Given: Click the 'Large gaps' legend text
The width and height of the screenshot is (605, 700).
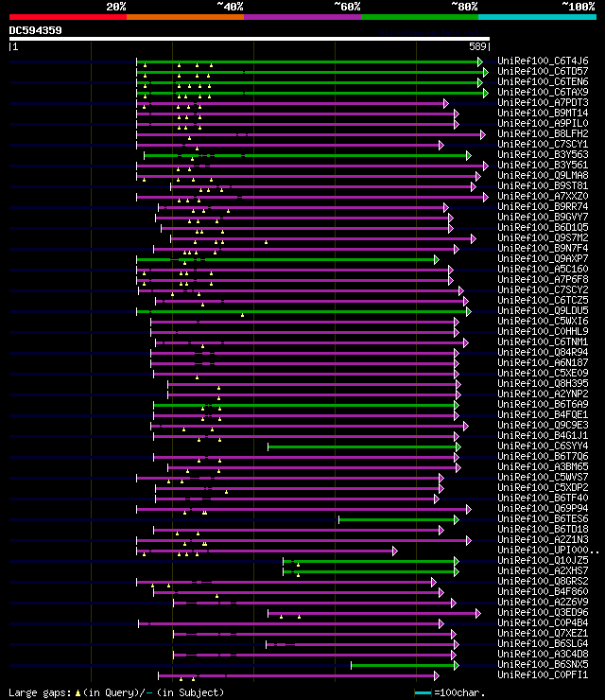Looking at the screenshot, I should coord(38,692).
